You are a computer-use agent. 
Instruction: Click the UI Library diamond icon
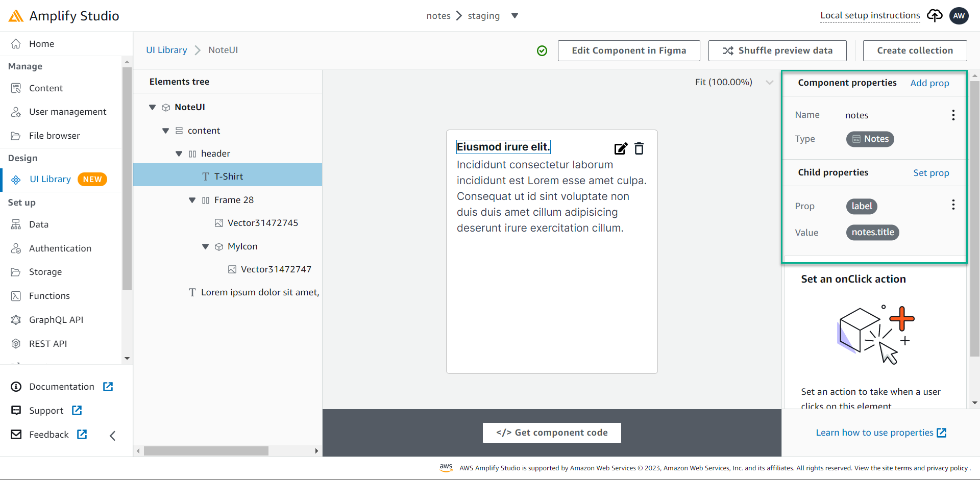(16, 180)
